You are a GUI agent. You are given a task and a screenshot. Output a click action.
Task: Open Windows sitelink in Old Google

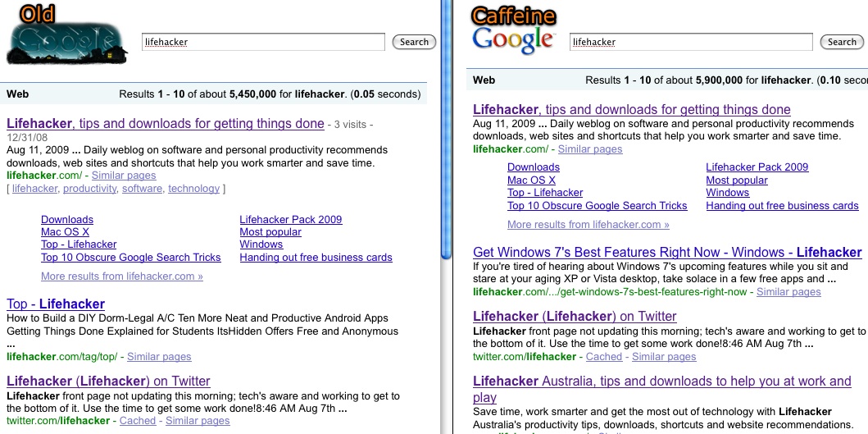(x=261, y=244)
